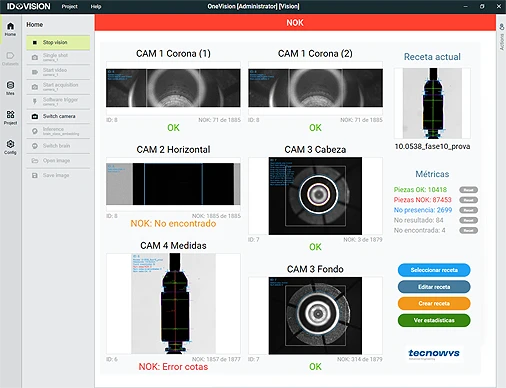Click the Start video icon
The image size is (506, 388).
(x=35, y=72)
